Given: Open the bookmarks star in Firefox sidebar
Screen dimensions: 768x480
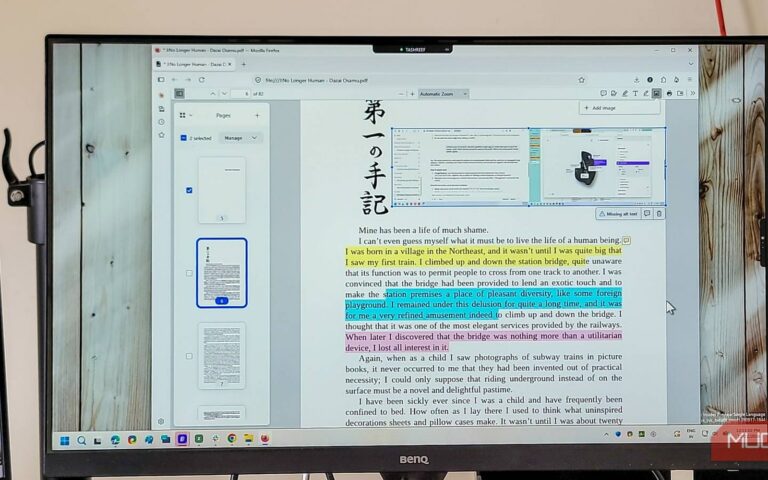Looking at the screenshot, I should tap(162, 135).
